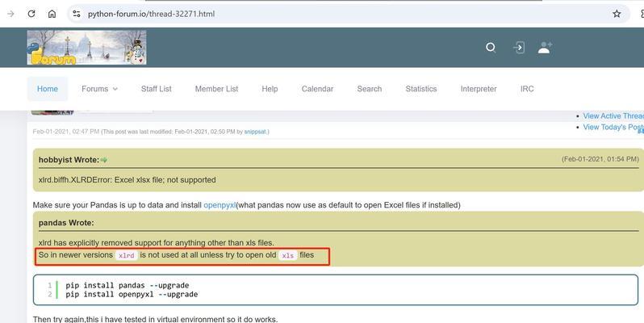Viewport: 644px width, 323px height.
Task: Open Member List page
Action: [216, 89]
